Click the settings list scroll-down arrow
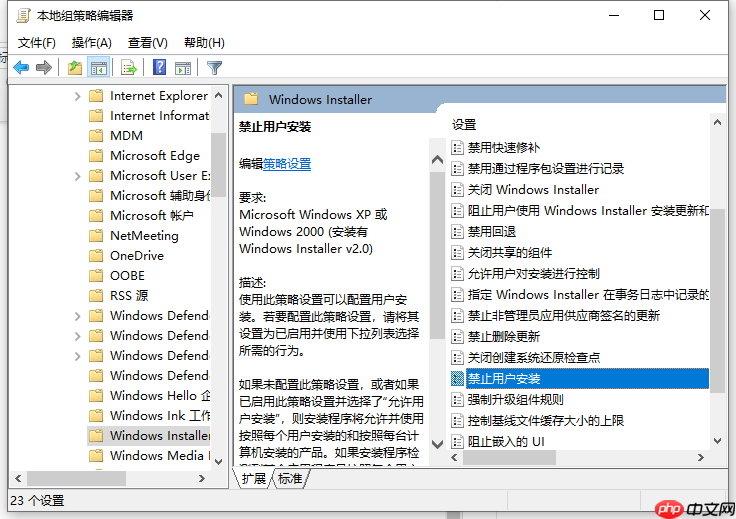Screen dimensions: 736x519 [x=717, y=441]
